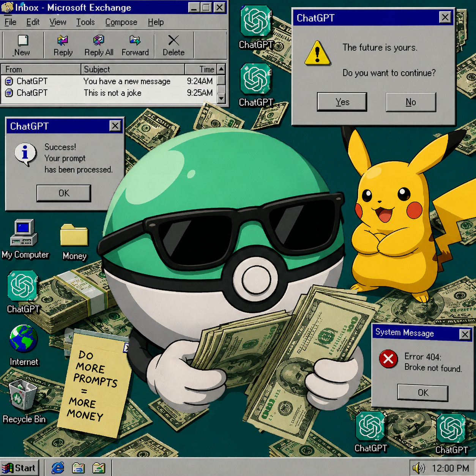Click Yes in 'The future is yours' dialog
Viewport: 476px width, 476px height.
pos(342,102)
